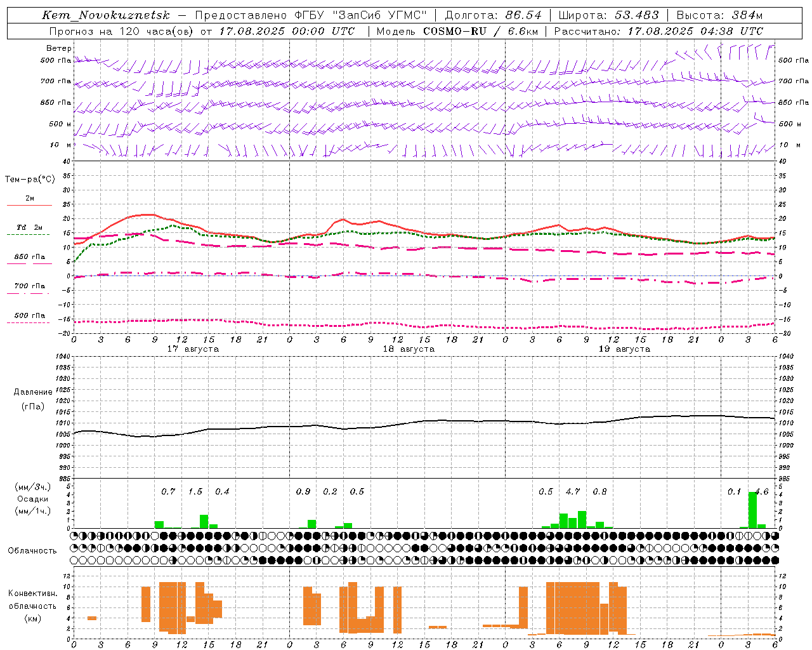Click the precipitation value 0.2
Screen dimensions: 812x650
click(330, 492)
